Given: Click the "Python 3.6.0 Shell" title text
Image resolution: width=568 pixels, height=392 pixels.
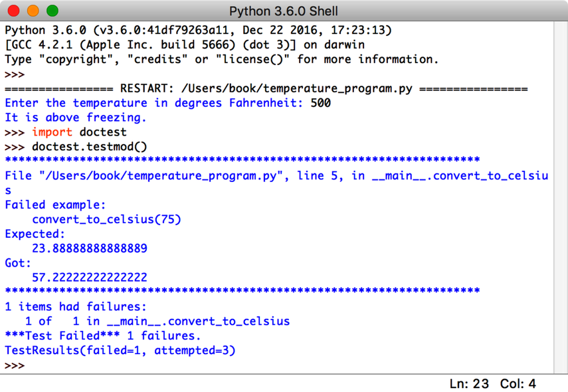Looking at the screenshot, I should [x=284, y=11].
